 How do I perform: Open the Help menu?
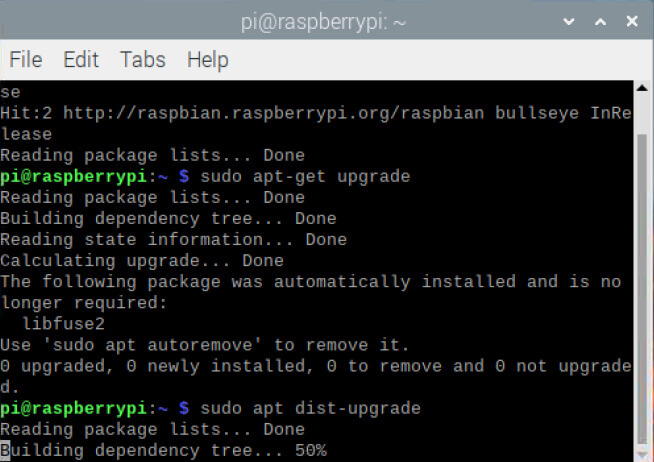pos(207,60)
